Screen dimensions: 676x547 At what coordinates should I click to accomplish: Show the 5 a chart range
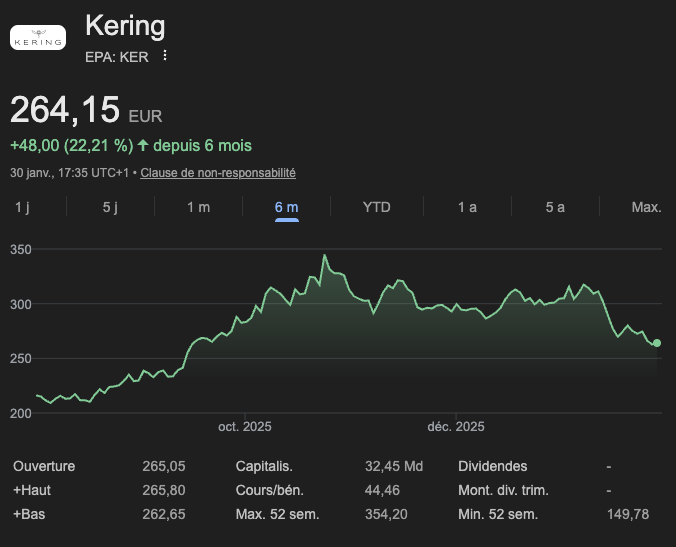click(x=555, y=207)
